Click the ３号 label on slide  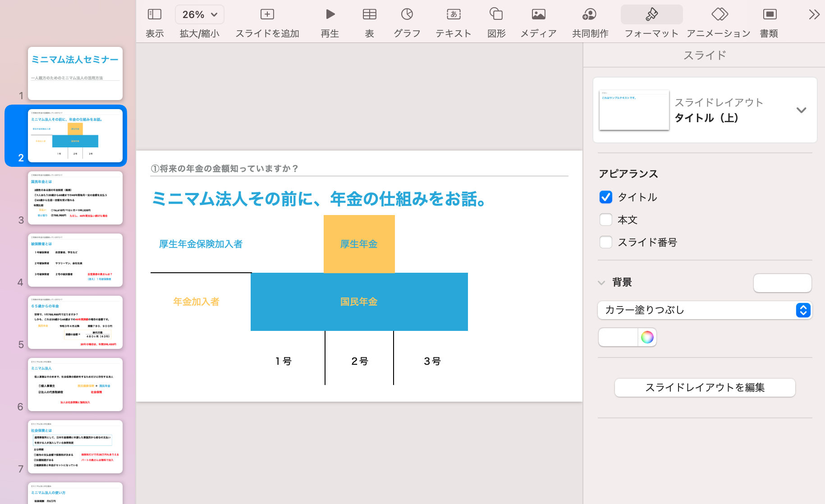click(x=432, y=361)
